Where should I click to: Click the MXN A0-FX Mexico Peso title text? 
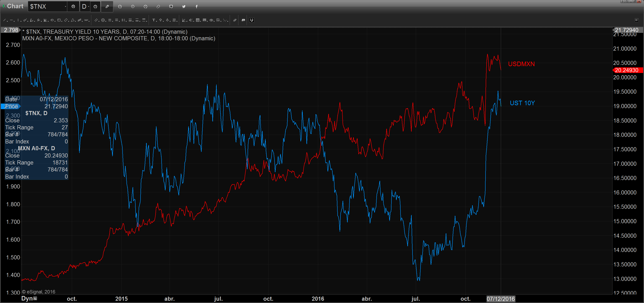119,38
